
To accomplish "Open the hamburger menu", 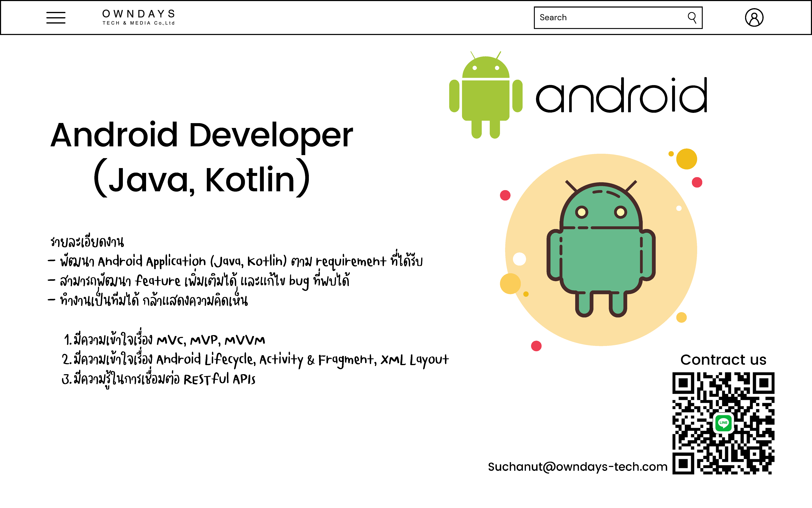I will click(56, 18).
